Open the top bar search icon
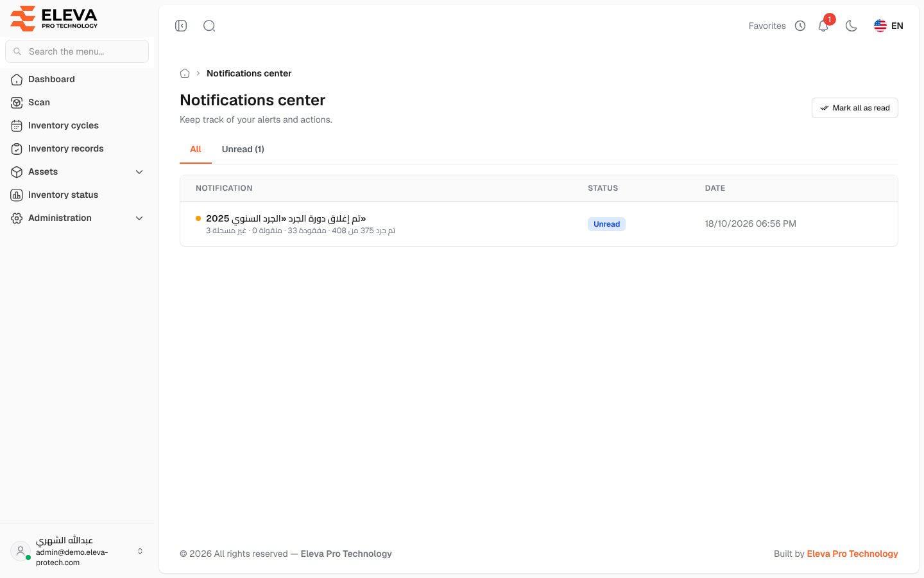The height and width of the screenshot is (578, 924). (209, 26)
